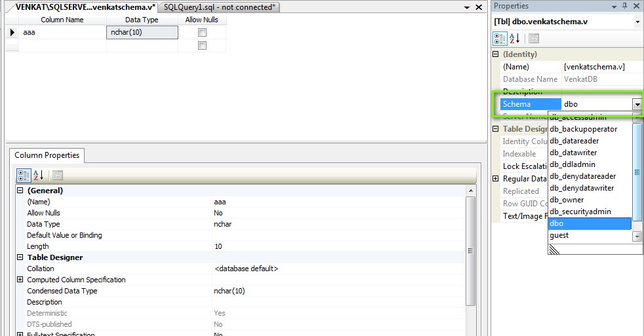Screen dimensions: 644x336
Task: Select db_datawriter from schema list
Action: click(590, 153)
